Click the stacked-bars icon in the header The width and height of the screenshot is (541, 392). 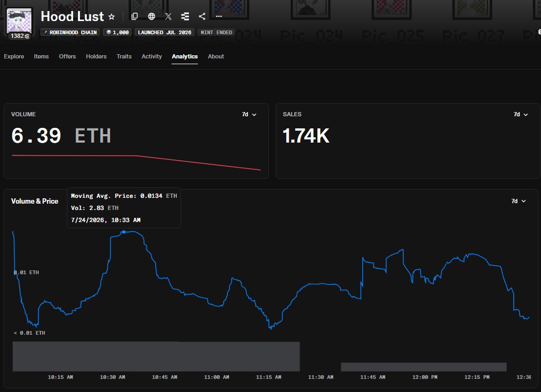(x=185, y=16)
